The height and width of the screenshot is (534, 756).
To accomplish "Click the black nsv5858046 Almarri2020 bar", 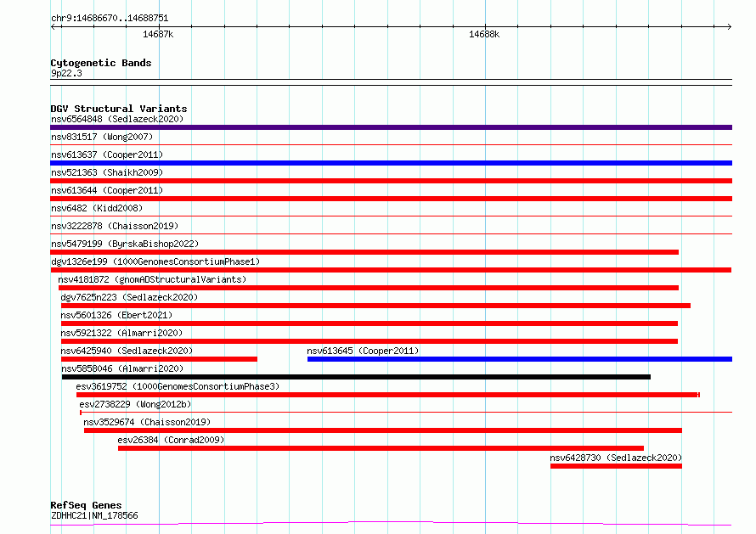I will 356,377.
